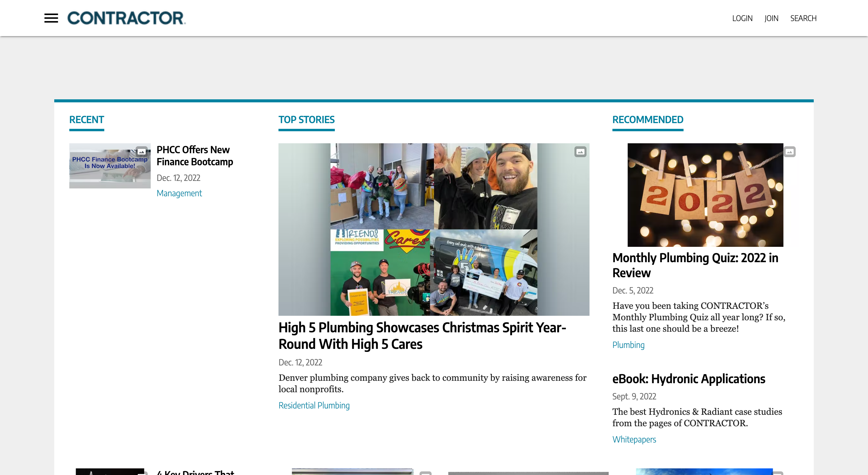This screenshot has width=868, height=475.
Task: Click the Management category link
Action: point(179,193)
